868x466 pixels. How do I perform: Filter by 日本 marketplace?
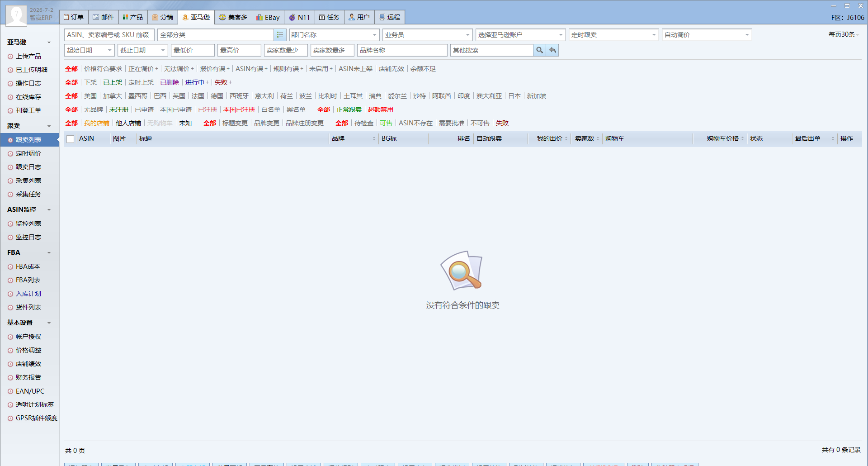point(514,96)
